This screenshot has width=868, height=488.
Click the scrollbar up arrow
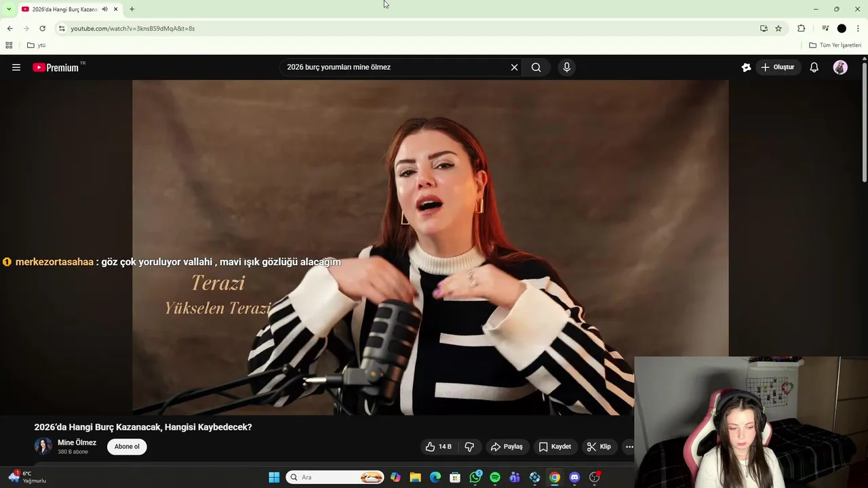click(x=864, y=59)
